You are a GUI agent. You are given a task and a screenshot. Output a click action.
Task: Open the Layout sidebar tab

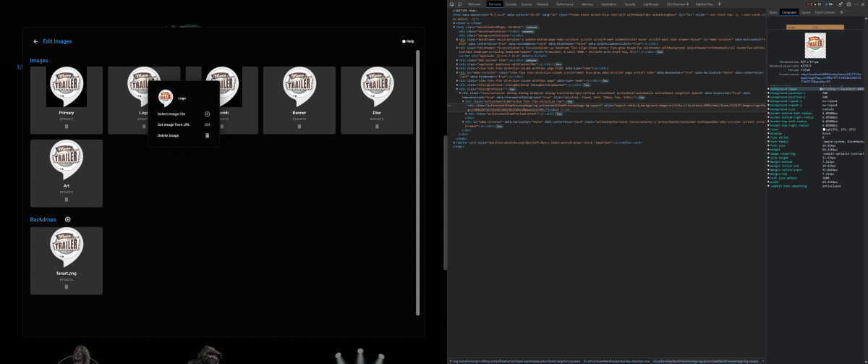click(806, 12)
